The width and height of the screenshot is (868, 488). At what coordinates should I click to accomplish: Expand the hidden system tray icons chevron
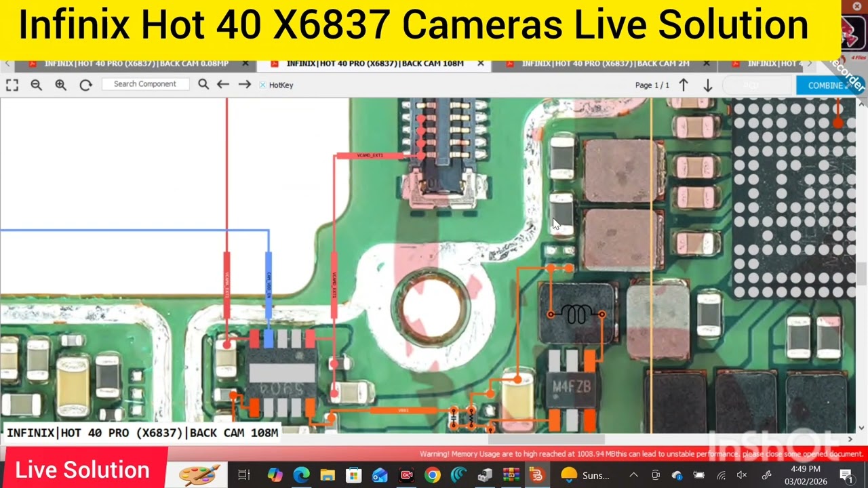(633, 475)
